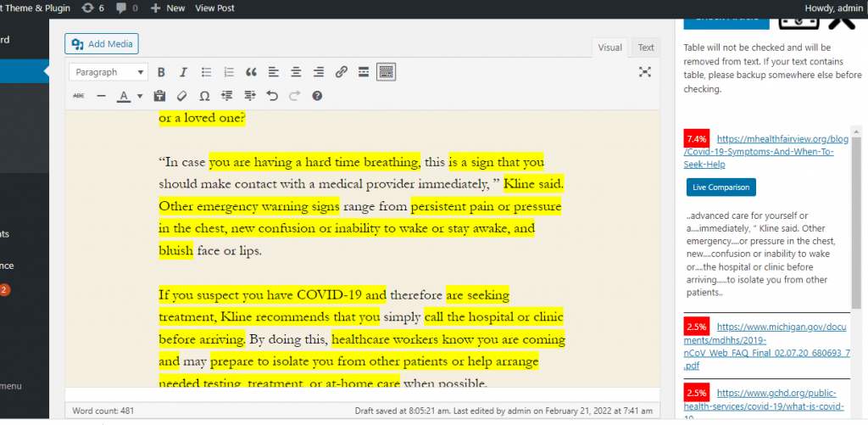
Task: Toggle italic formatting in the editor toolbar
Action: [x=183, y=72]
